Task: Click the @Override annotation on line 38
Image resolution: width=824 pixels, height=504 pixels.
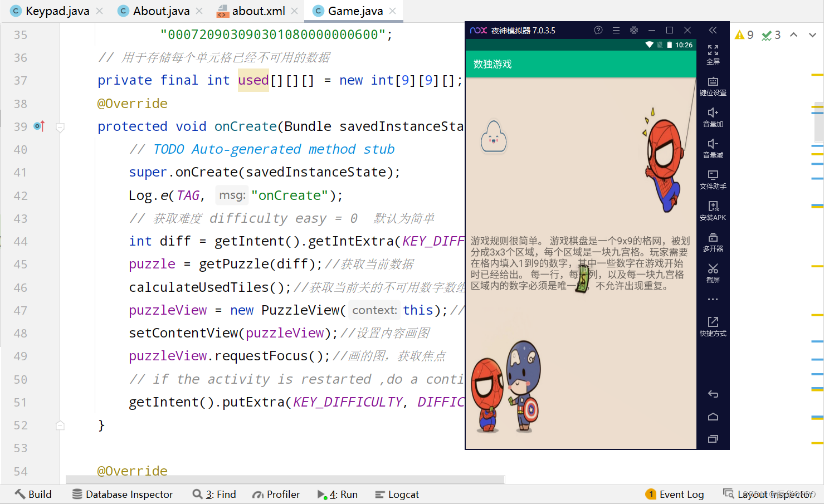Action: point(133,104)
